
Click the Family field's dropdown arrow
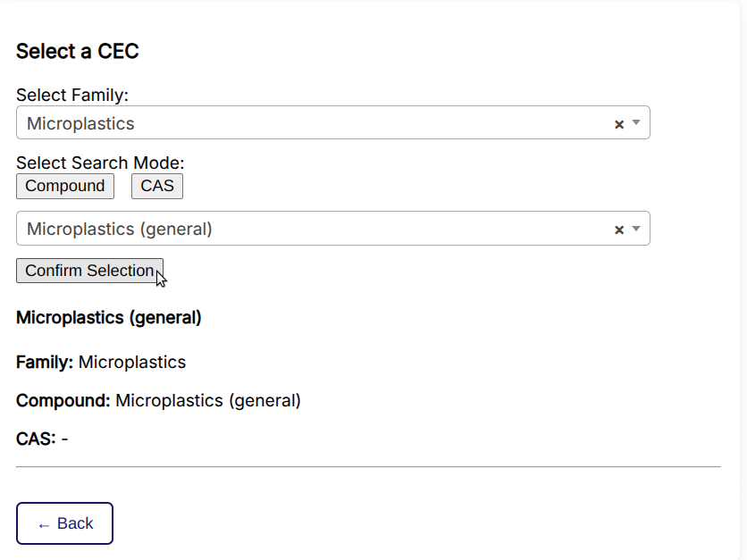click(636, 122)
